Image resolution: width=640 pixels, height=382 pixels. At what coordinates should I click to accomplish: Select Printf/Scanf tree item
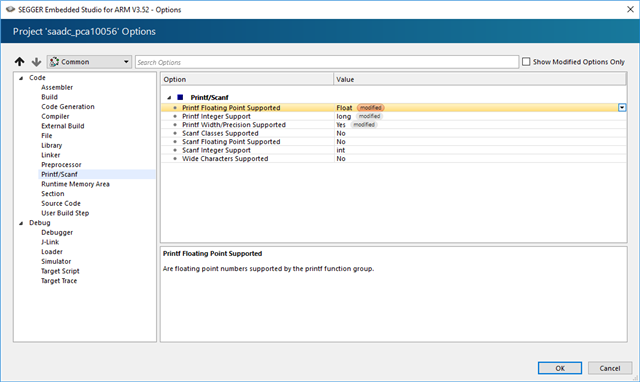[x=59, y=174]
